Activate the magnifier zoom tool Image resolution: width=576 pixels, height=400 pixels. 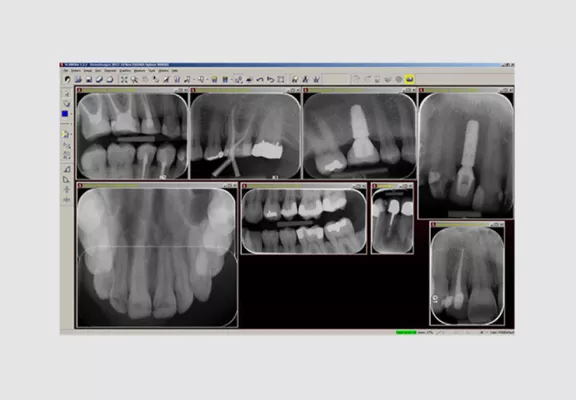coord(134,79)
